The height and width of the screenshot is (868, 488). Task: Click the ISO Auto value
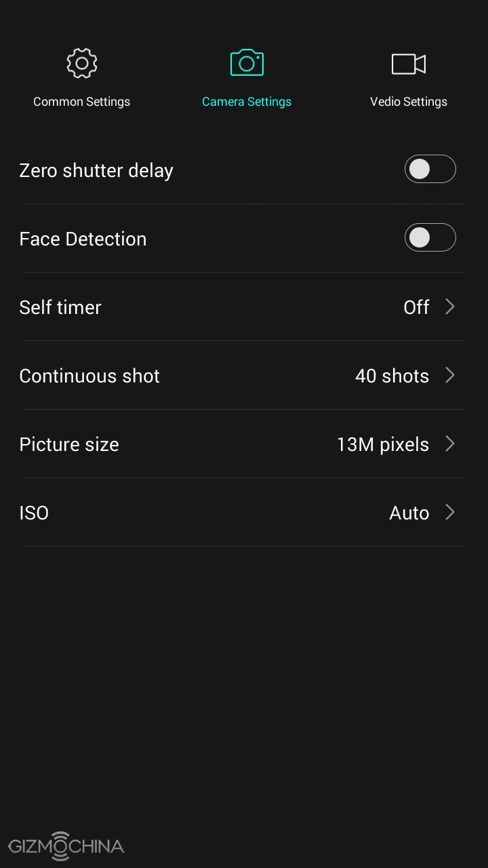click(409, 513)
